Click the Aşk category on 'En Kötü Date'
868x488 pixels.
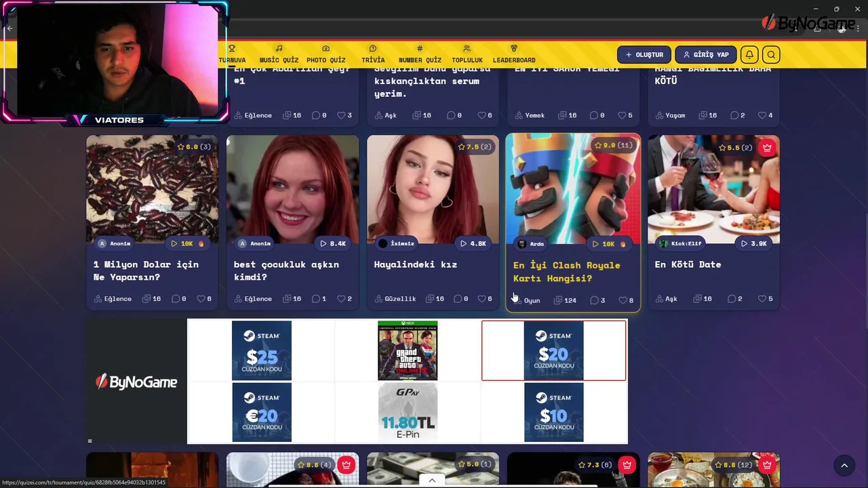(666, 299)
